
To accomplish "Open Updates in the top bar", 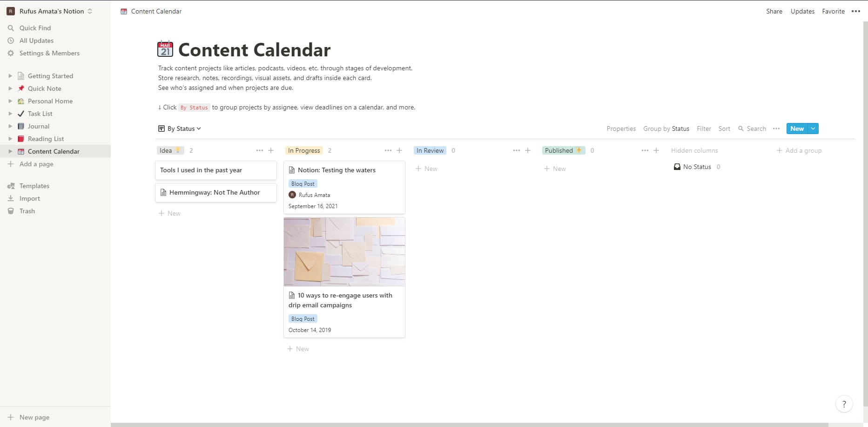I will [x=802, y=11].
